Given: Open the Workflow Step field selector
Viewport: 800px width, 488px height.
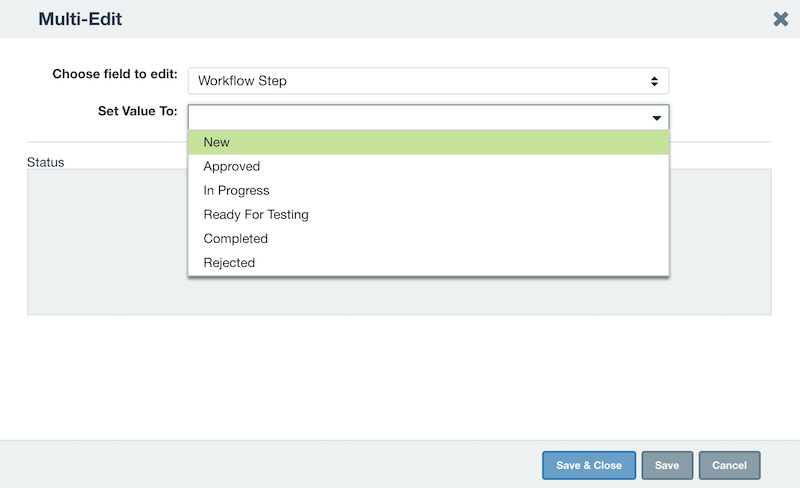Looking at the screenshot, I should [428, 81].
